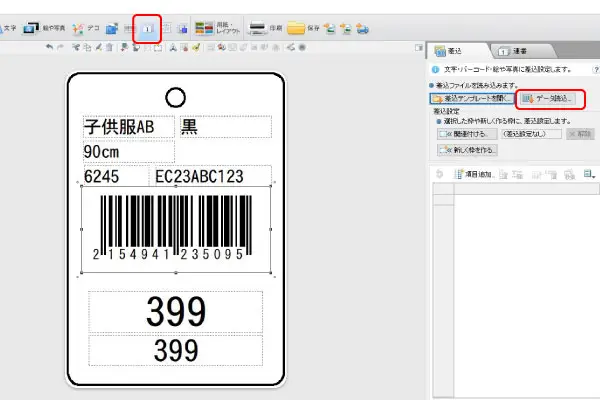Click the copy icon in edit toolbar
600x400 pixels.
point(87,47)
